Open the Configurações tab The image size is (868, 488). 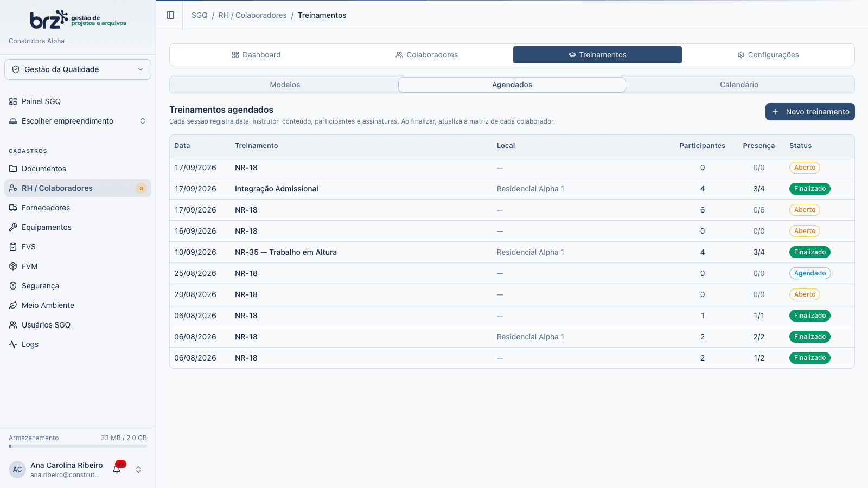pyautogui.click(x=768, y=55)
